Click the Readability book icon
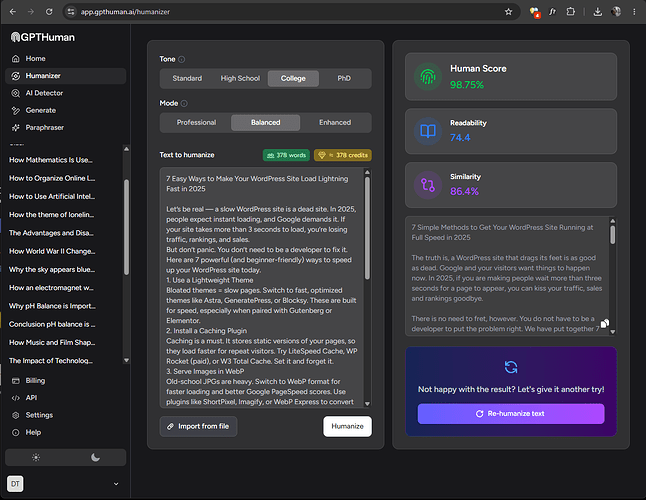Screen dimensions: 646x500 coord(428,131)
